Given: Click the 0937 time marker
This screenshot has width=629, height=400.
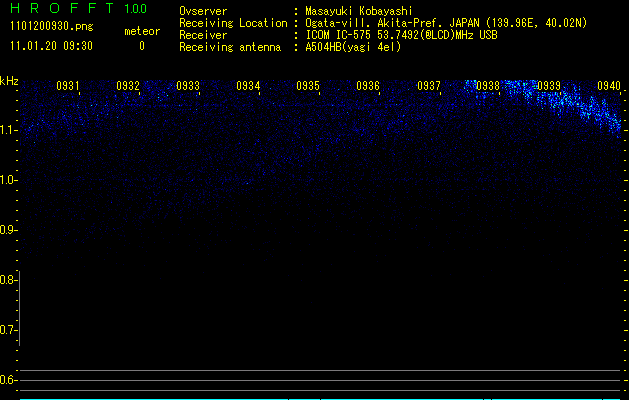Looking at the screenshot, I should coord(428,85).
